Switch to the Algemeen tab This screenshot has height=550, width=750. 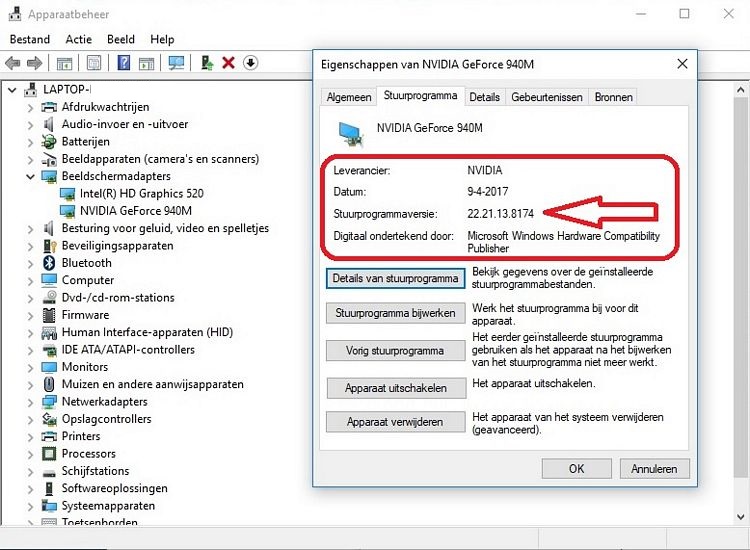pyautogui.click(x=349, y=97)
